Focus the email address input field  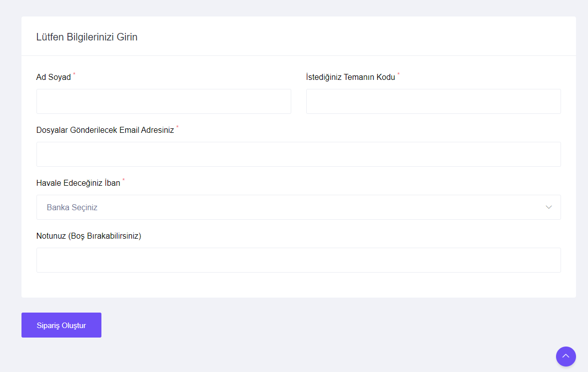[299, 154]
